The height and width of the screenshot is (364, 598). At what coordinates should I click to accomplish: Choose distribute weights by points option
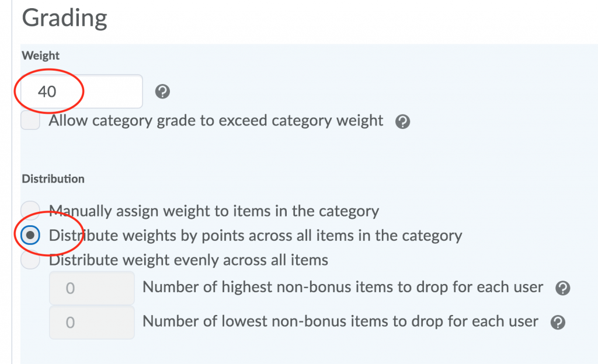coord(30,235)
